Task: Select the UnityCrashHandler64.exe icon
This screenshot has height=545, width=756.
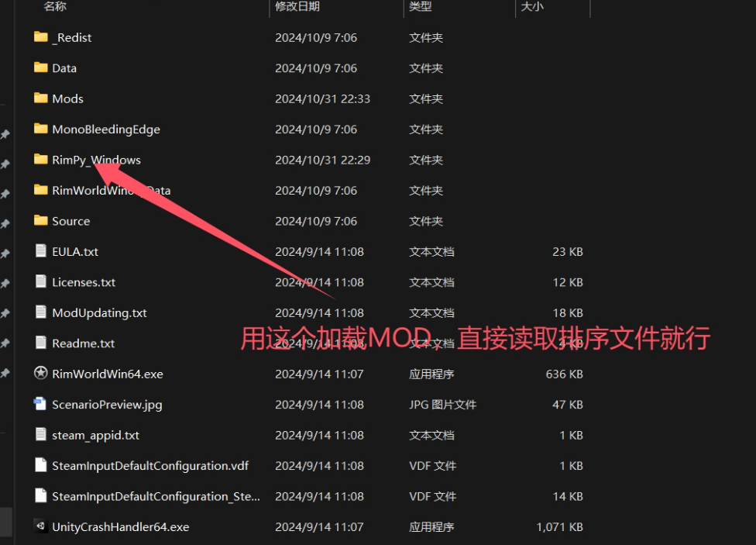Action: [41, 526]
